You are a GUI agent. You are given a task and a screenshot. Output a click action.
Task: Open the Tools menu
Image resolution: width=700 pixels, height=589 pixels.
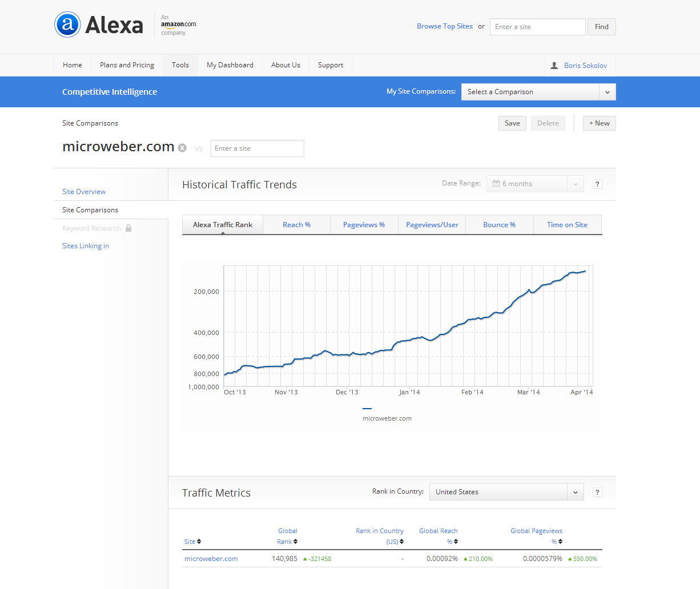click(x=180, y=65)
